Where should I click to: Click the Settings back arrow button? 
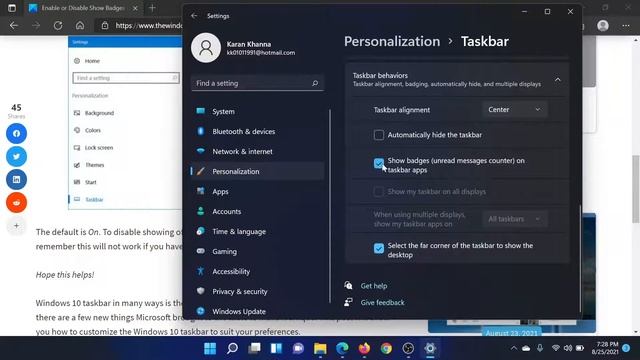tap(194, 16)
